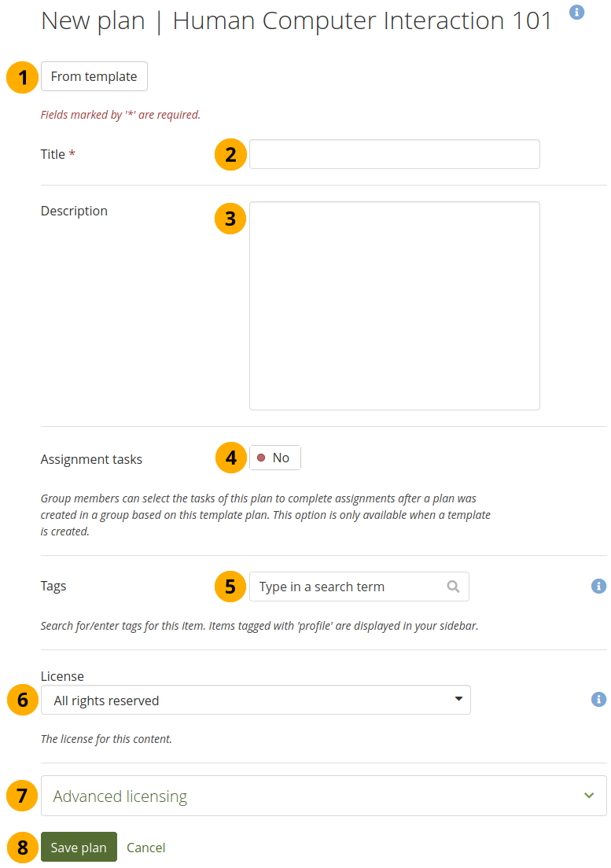611x868 pixels.
Task: Click the magnifier icon in the Tags field
Action: pyautogui.click(x=453, y=586)
